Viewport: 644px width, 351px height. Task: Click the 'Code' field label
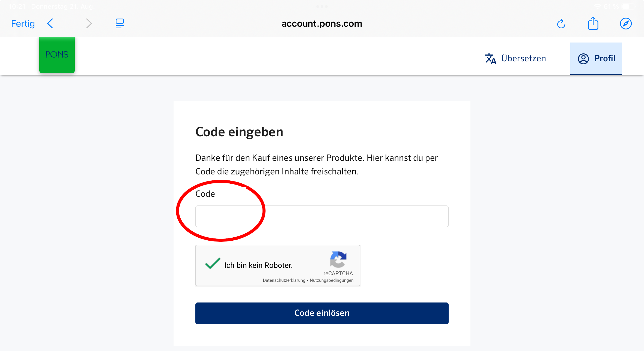point(205,194)
